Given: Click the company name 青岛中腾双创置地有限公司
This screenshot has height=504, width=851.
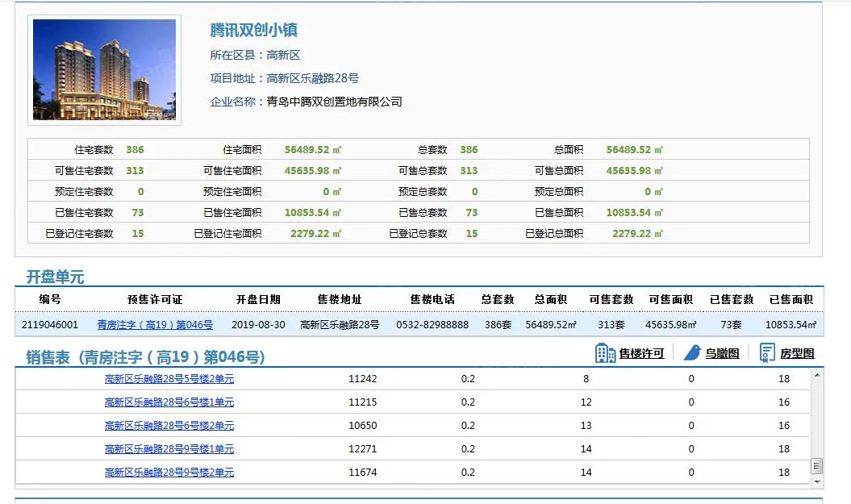Looking at the screenshot, I should click(334, 102).
